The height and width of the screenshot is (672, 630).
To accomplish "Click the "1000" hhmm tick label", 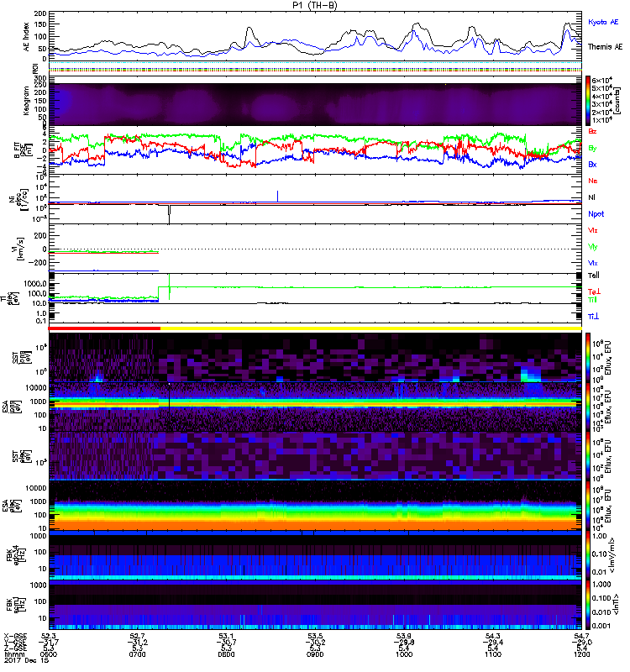I will [404, 654].
